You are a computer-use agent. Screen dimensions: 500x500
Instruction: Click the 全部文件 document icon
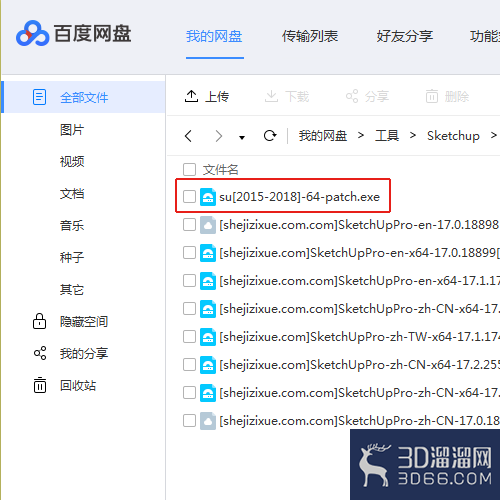[39, 97]
